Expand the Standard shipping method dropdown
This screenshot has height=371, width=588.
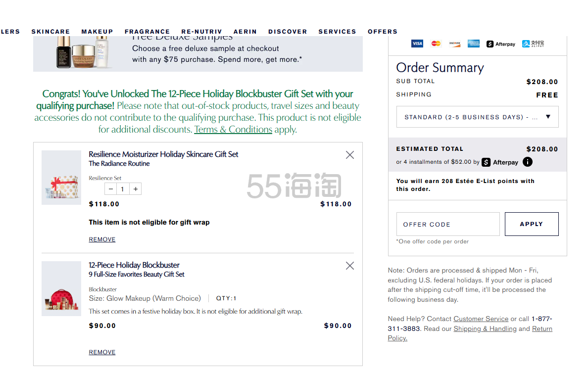tap(477, 117)
